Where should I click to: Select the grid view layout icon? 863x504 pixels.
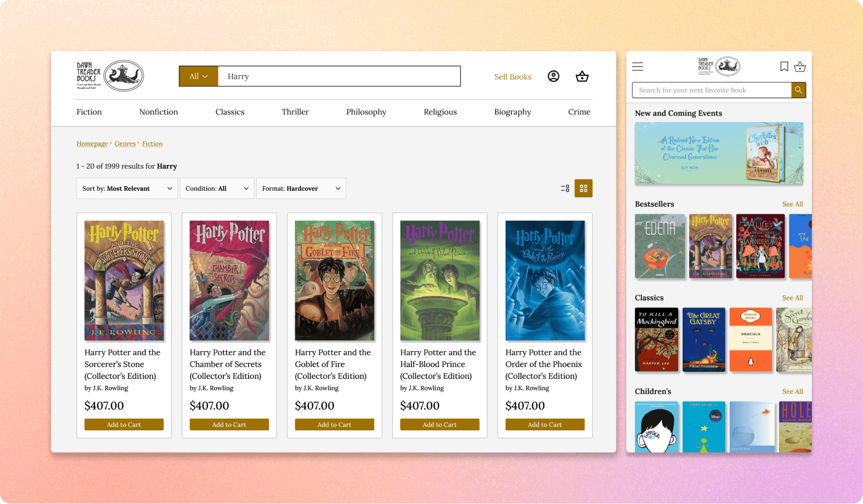coord(583,188)
